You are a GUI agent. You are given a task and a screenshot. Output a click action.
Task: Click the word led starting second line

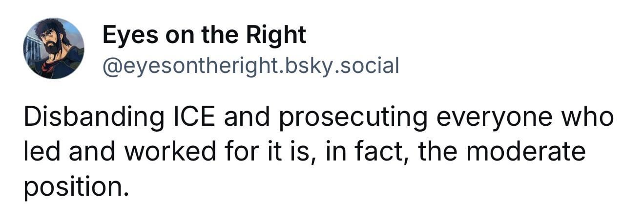tap(42, 151)
